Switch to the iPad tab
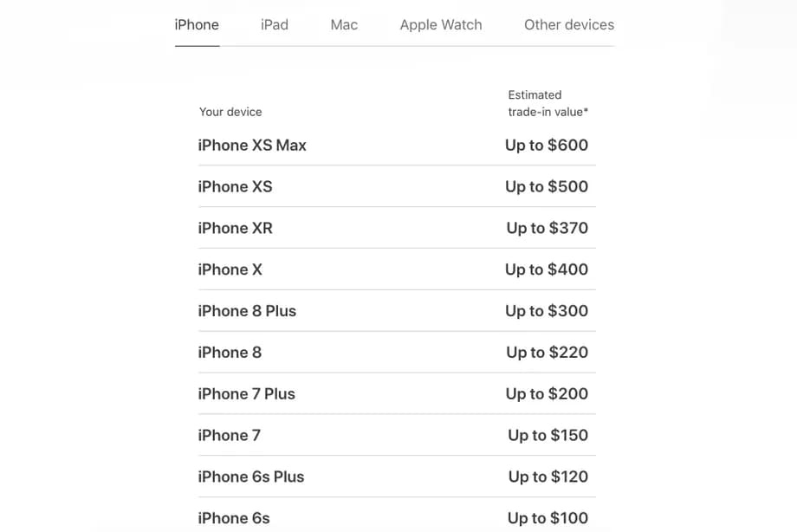 [274, 25]
